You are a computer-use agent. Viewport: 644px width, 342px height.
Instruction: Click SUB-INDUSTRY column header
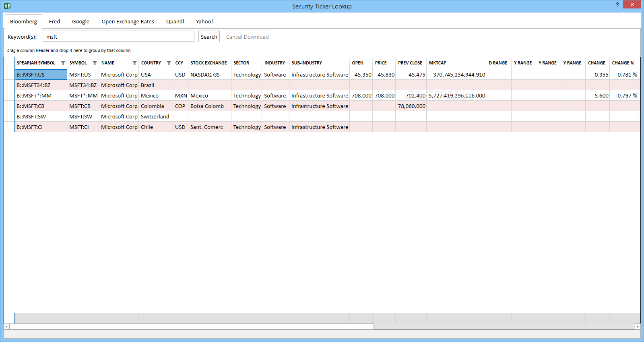pos(319,63)
